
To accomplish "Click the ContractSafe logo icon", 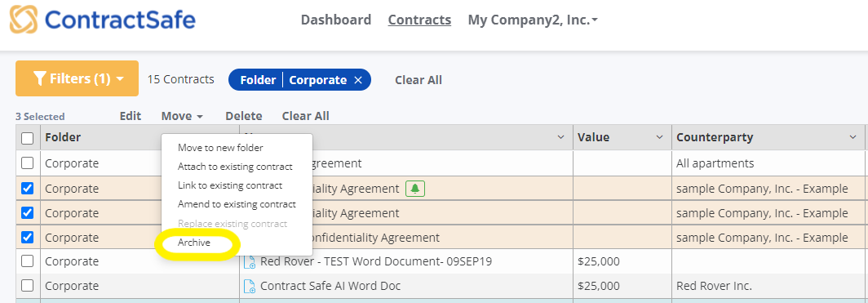I will 23,20.
